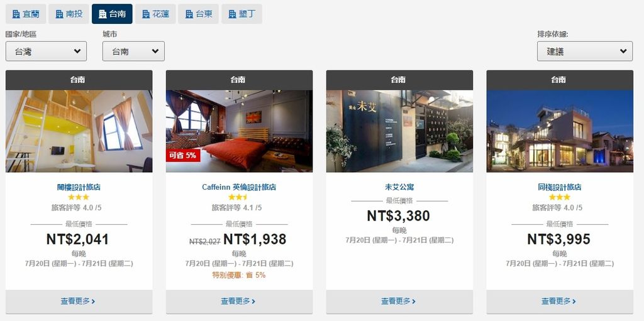The width and height of the screenshot is (644, 321).
Task: Click the star rating under 同棧設計旅店
Action: [559, 197]
